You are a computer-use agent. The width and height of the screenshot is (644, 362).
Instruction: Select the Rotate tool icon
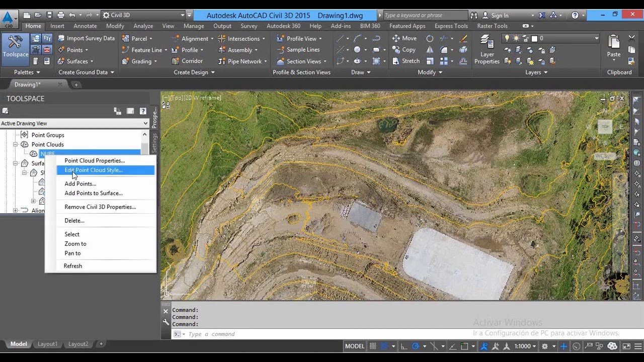pos(430,38)
